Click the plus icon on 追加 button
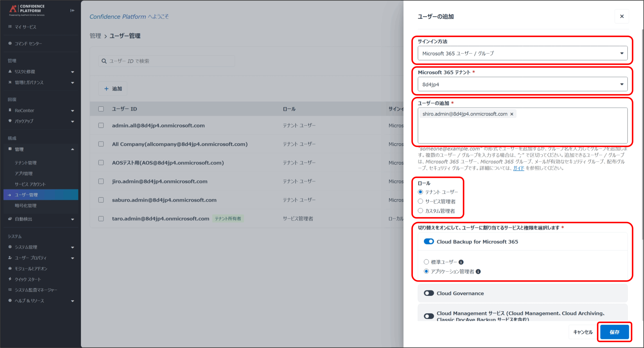644x348 pixels. click(106, 89)
